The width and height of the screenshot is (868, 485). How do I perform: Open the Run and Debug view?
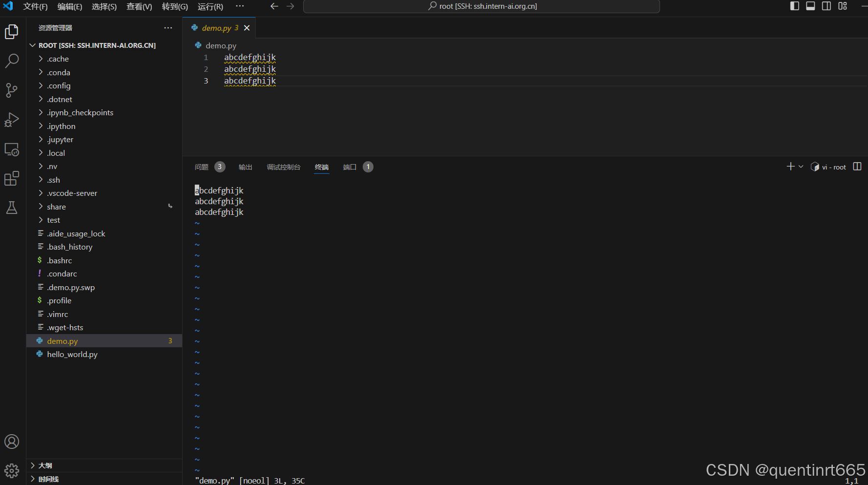point(12,120)
